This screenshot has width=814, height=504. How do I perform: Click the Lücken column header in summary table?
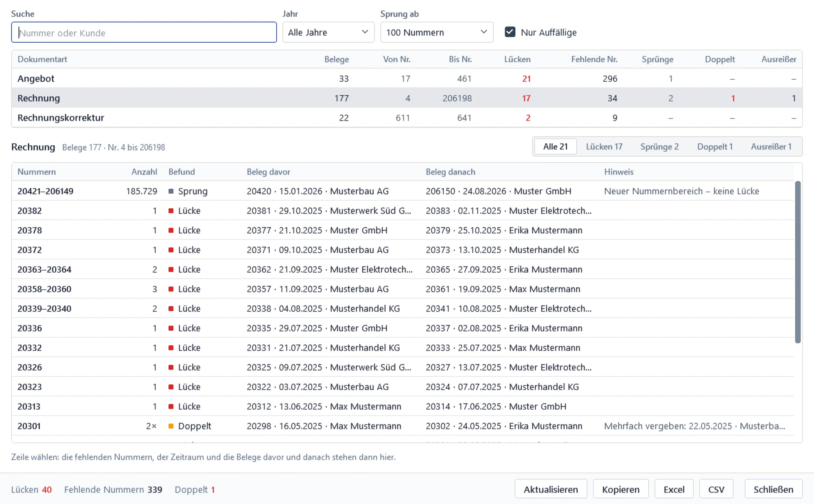pos(517,59)
